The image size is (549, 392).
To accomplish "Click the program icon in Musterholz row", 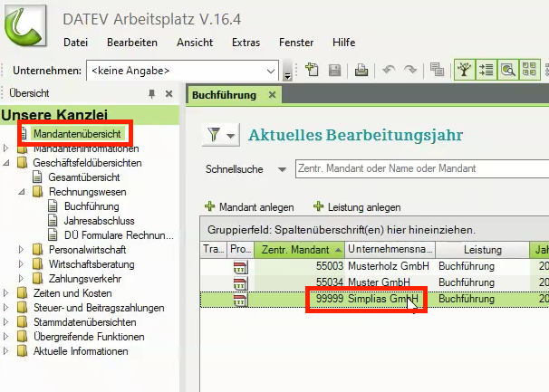I will click(240, 267).
